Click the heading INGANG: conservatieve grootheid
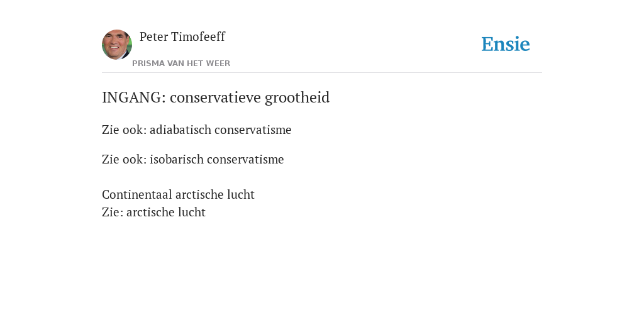Screen dimensions: 644x322 click(x=216, y=97)
